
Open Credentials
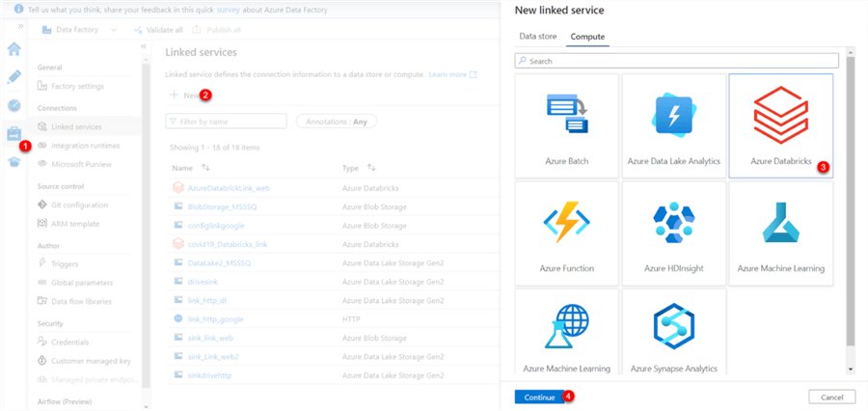tap(63, 342)
